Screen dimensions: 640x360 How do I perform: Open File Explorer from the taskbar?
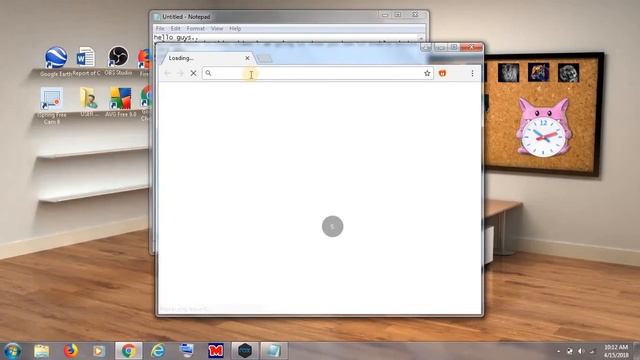pos(41,351)
